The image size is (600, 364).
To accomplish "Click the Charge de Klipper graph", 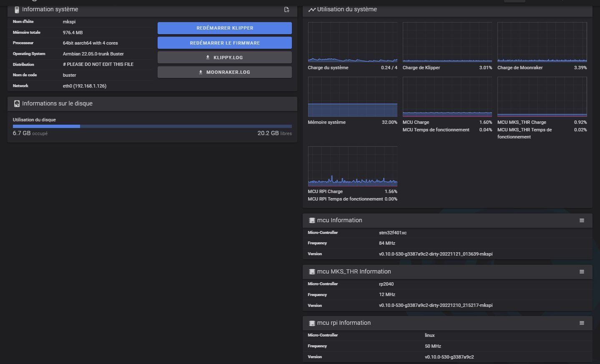I will pyautogui.click(x=447, y=42).
